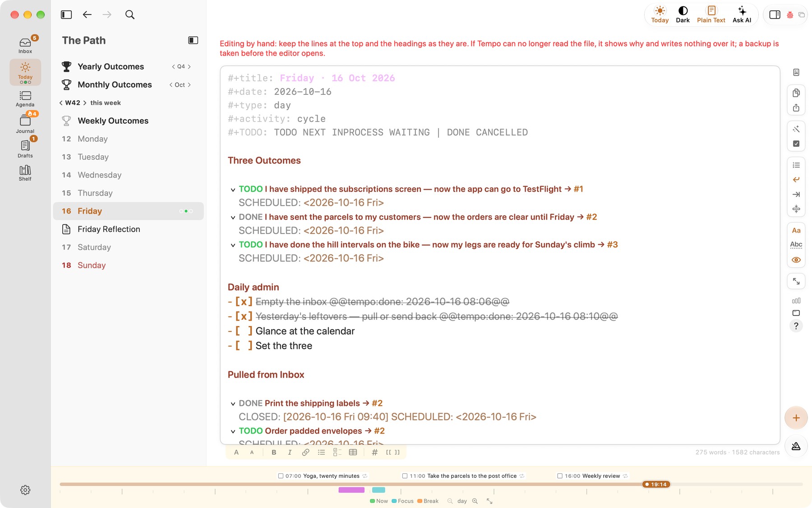
Task: Click the search magnifier icon
Action: pyautogui.click(x=130, y=14)
